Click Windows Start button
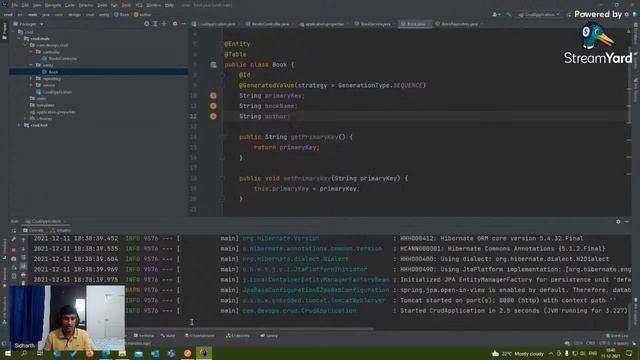 pos(8,353)
